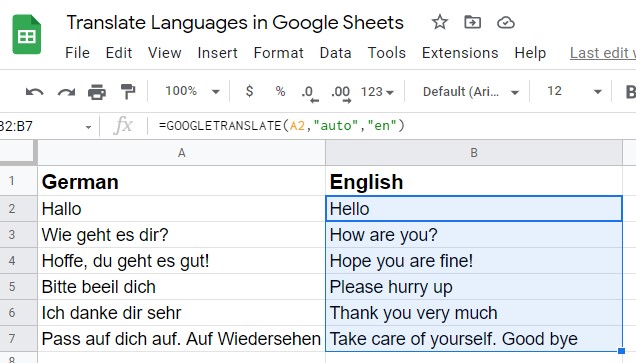Select the cell Please hurry up
Viewport: 636px width, 363px height.
474,286
